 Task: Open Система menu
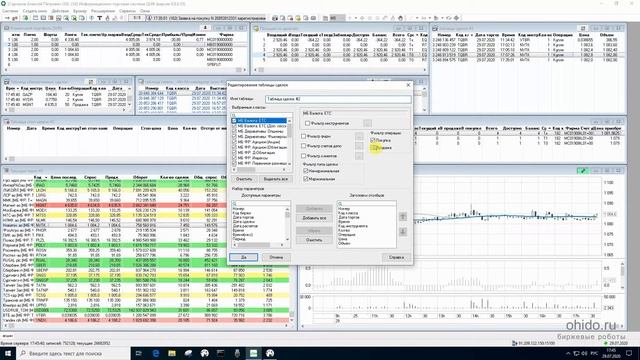coord(10,11)
